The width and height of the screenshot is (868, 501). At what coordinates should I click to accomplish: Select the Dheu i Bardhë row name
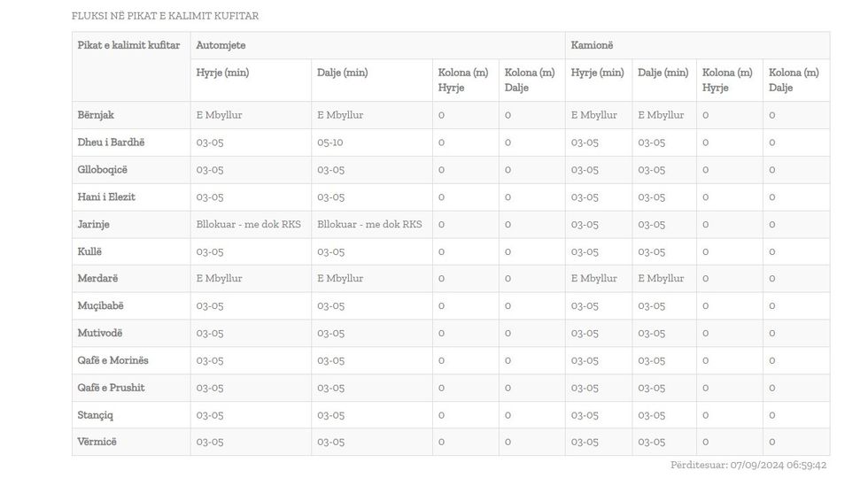[x=111, y=143]
